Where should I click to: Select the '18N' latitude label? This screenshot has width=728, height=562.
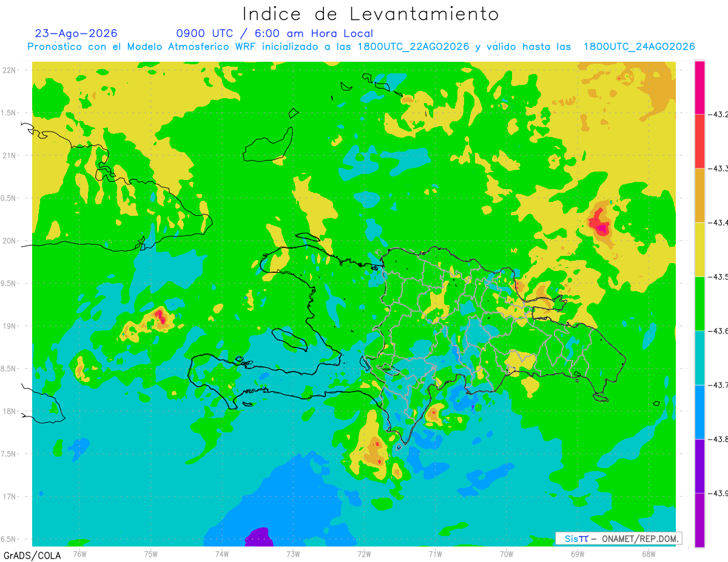pos(10,411)
